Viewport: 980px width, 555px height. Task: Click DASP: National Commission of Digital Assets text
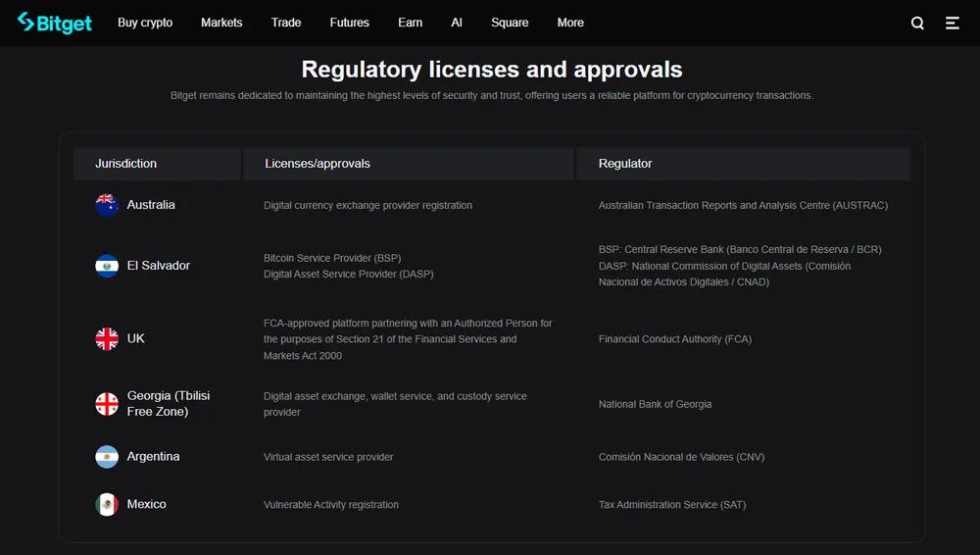point(724,274)
